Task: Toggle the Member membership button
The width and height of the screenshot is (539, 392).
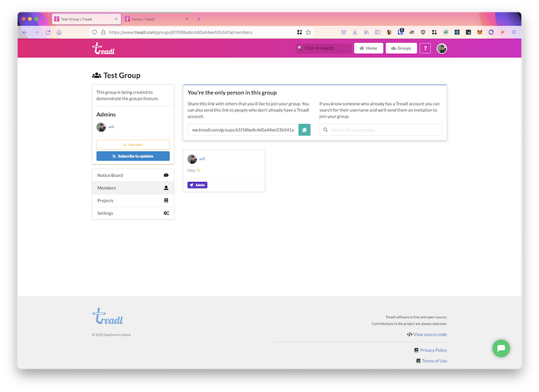Action: click(x=133, y=145)
